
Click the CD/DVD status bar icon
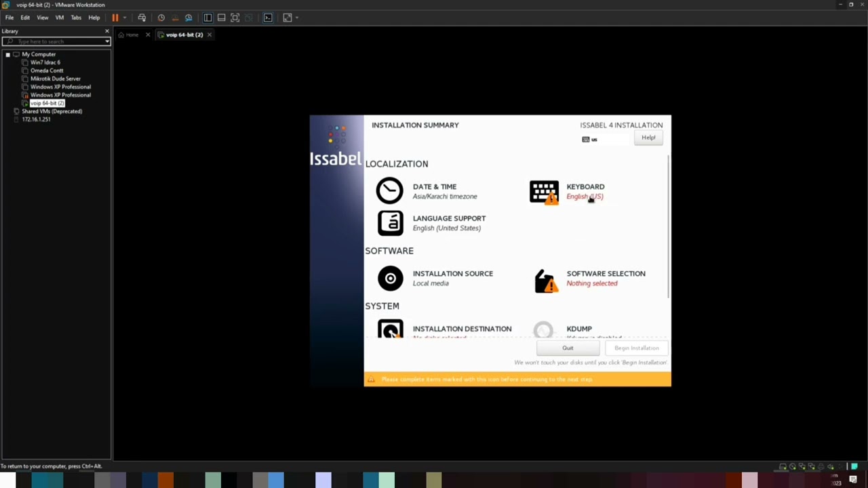click(x=792, y=467)
